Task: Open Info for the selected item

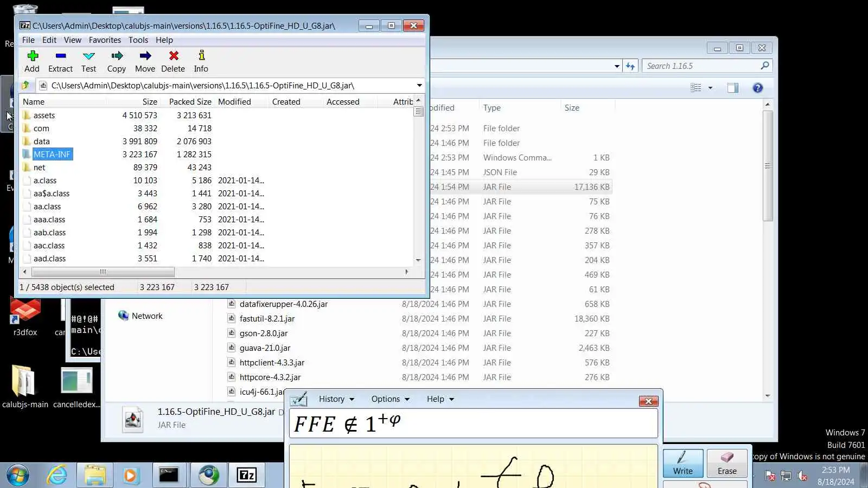Action: click(x=201, y=61)
